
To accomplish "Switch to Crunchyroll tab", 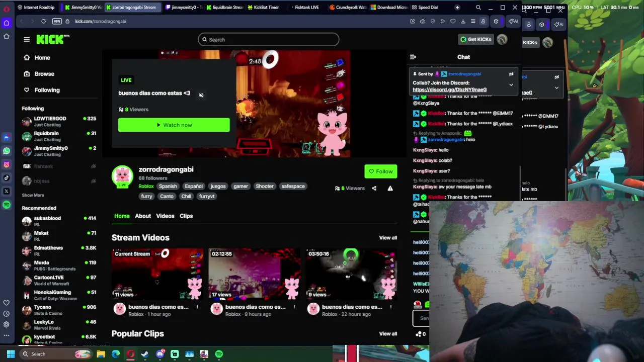I will [x=347, y=8].
